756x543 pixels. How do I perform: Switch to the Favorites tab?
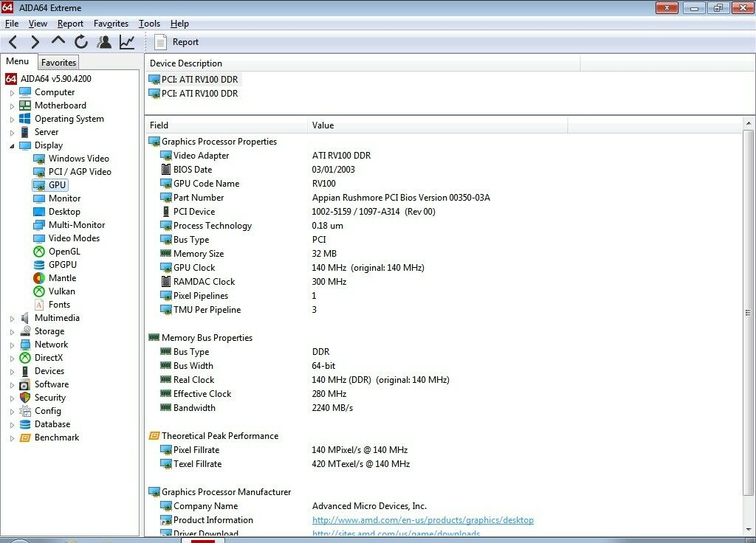(58, 62)
